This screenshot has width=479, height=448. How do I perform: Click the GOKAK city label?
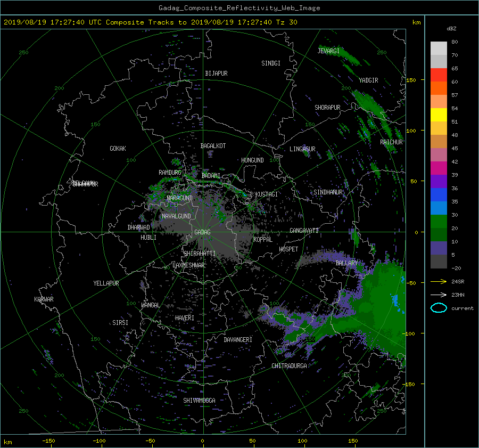[x=118, y=149]
